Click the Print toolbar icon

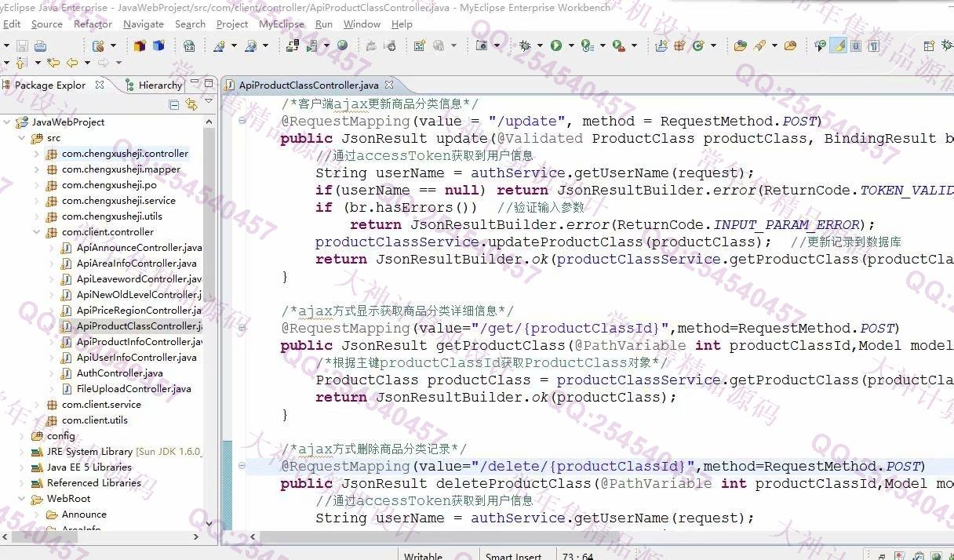tap(40, 45)
